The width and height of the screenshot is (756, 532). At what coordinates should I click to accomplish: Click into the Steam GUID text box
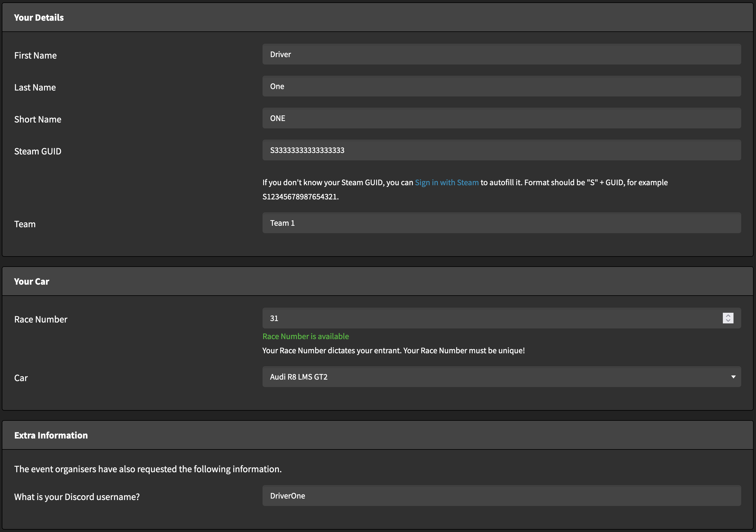point(501,150)
